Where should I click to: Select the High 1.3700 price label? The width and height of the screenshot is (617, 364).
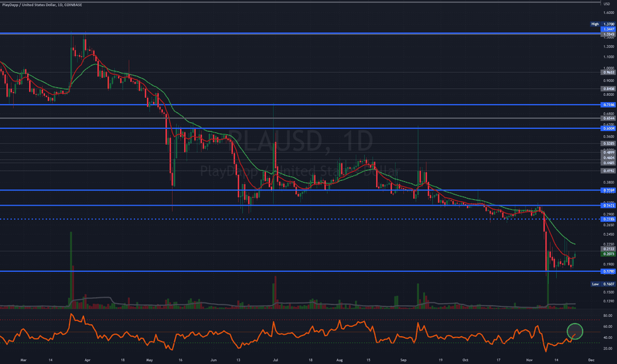(x=602, y=24)
